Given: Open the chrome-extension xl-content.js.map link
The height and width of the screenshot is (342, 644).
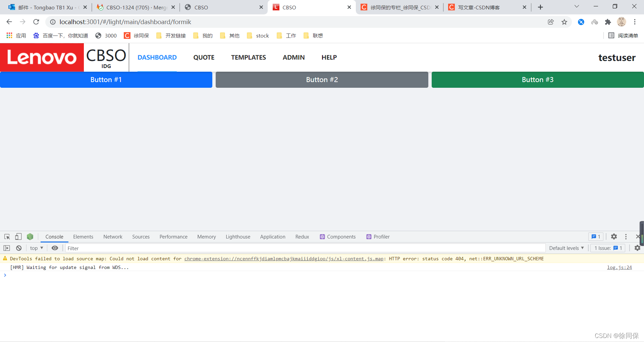Looking at the screenshot, I should (x=284, y=259).
